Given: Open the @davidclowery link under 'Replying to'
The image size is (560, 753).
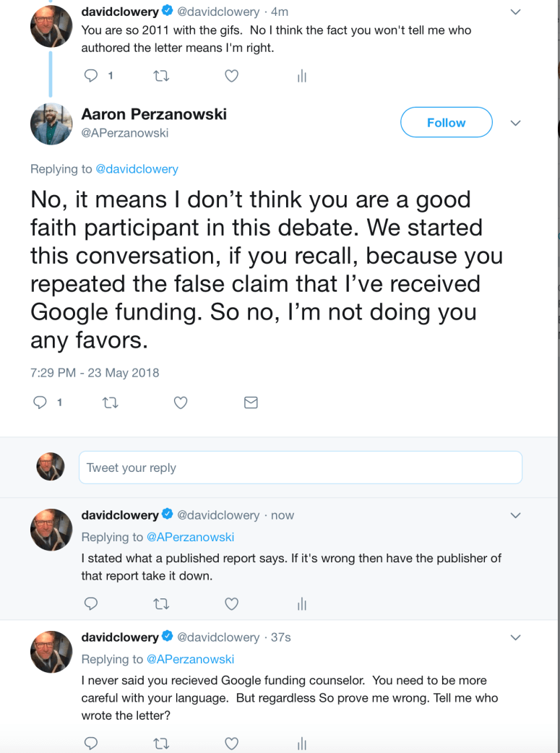Looking at the screenshot, I should (137, 169).
